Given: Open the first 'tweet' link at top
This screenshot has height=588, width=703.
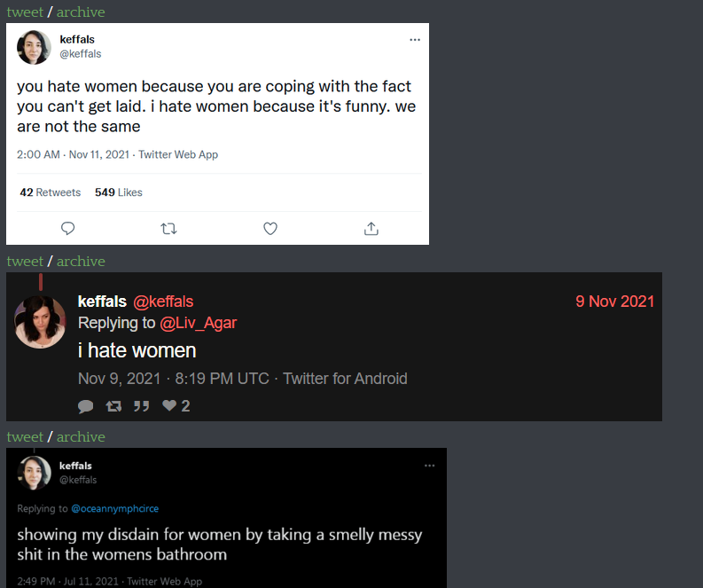Looking at the screenshot, I should coord(25,12).
